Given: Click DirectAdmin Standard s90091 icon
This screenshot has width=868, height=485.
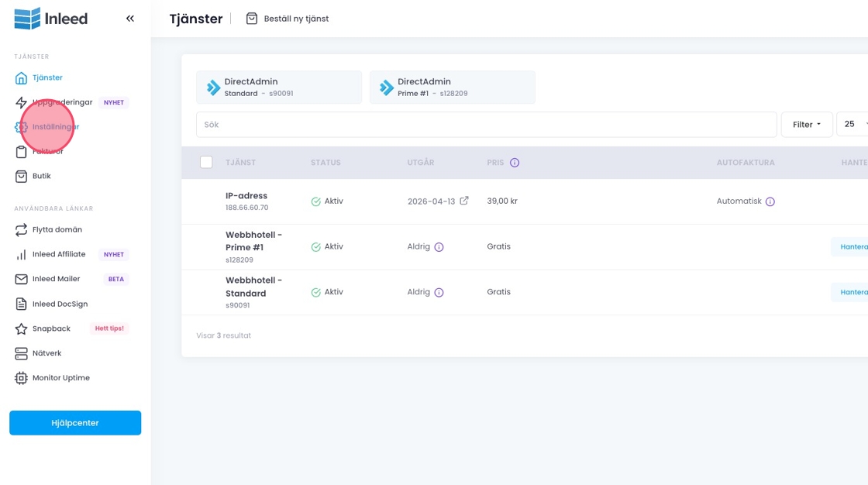Looking at the screenshot, I should point(213,88).
